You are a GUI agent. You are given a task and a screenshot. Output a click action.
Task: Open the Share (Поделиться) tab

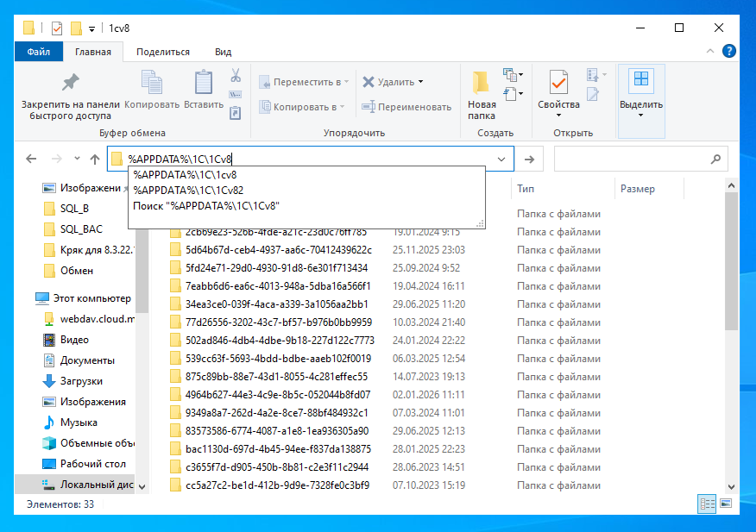tap(162, 52)
